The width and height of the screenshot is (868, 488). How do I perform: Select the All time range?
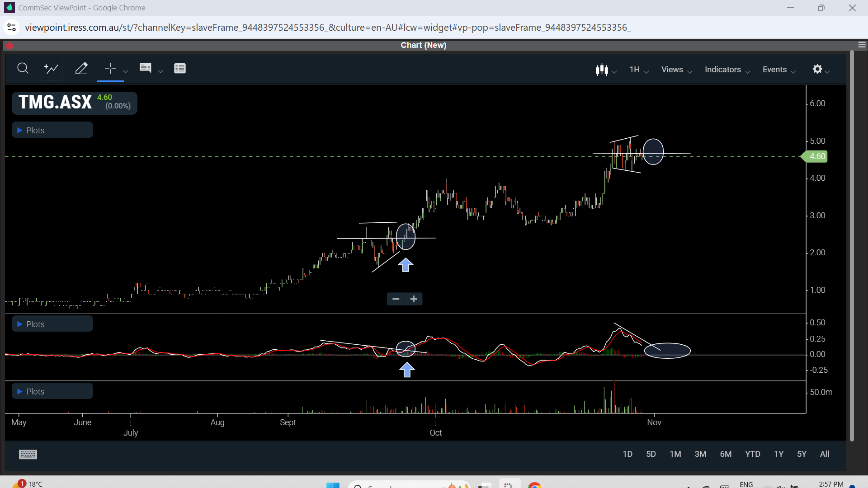point(825,454)
